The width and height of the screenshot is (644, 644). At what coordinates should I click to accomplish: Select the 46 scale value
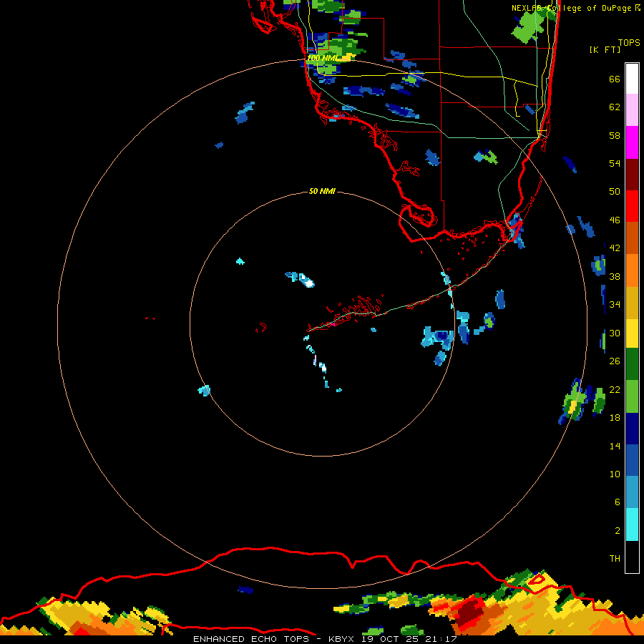pos(615,220)
